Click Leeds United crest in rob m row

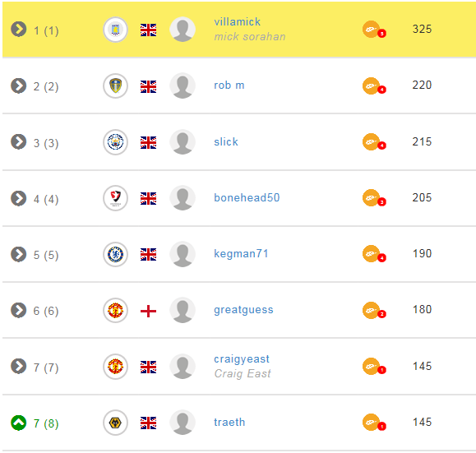(115, 86)
